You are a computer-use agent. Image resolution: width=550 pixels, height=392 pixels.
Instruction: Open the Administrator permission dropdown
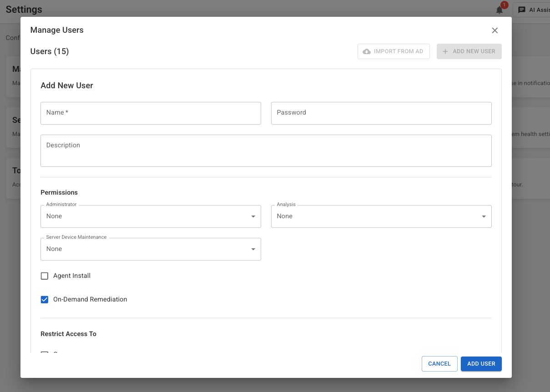[x=151, y=216]
